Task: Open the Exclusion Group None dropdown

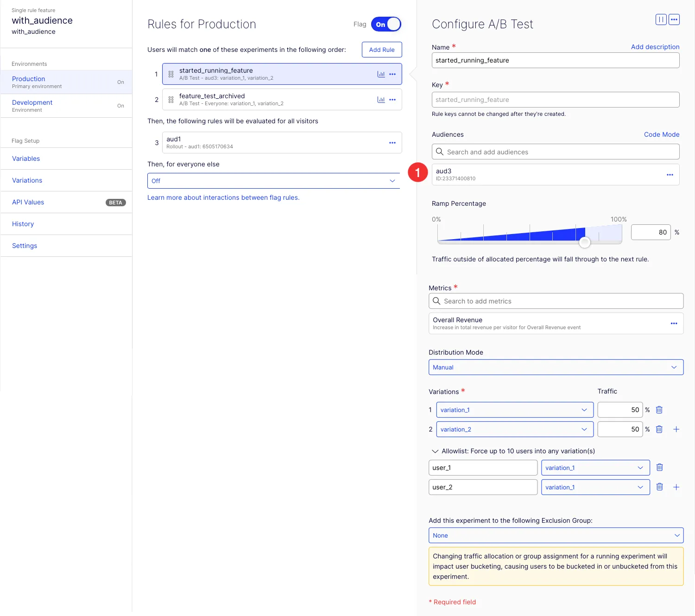Action: (556, 535)
